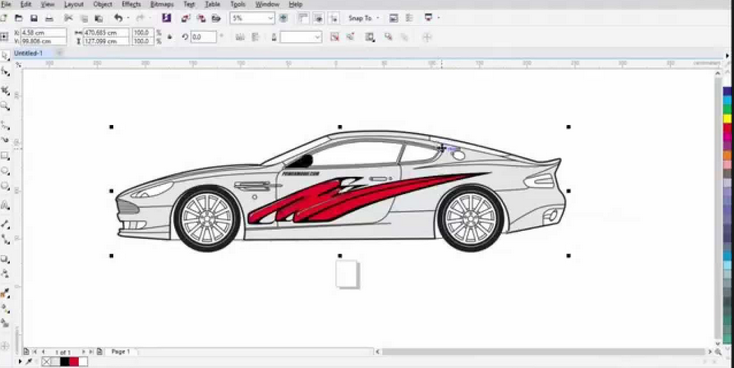Toggle show grid button
The width and height of the screenshot is (734, 368).
(318, 18)
